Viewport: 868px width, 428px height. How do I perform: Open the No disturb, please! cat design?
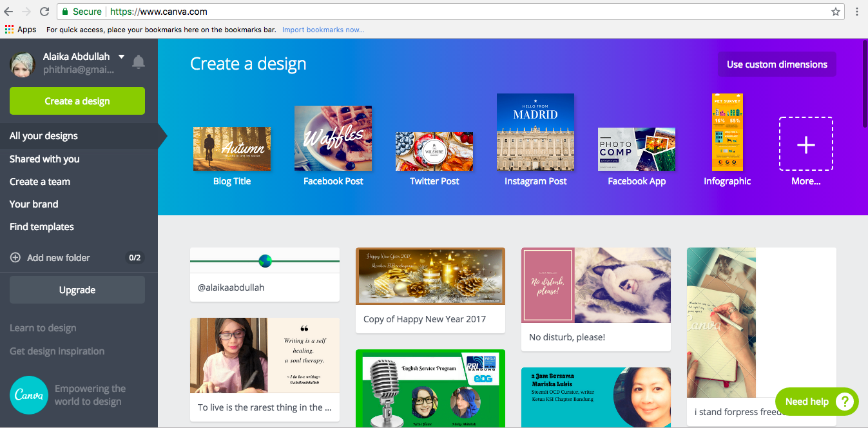pos(596,299)
